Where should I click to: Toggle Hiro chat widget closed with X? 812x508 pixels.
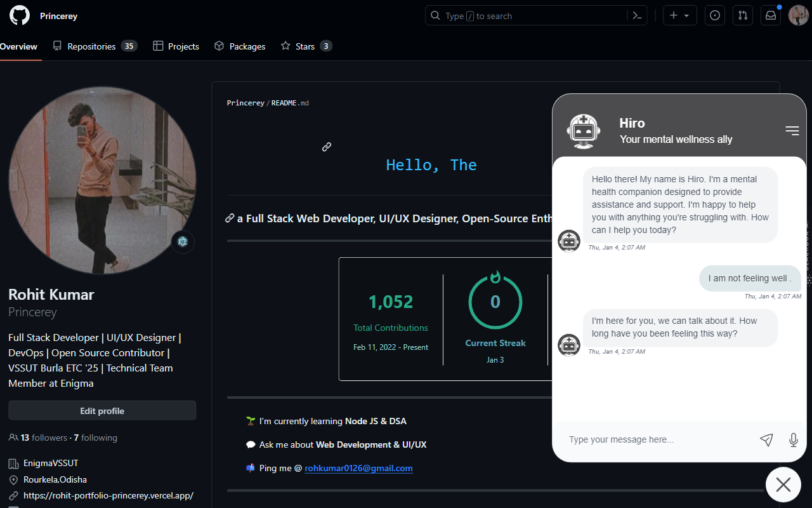click(783, 485)
